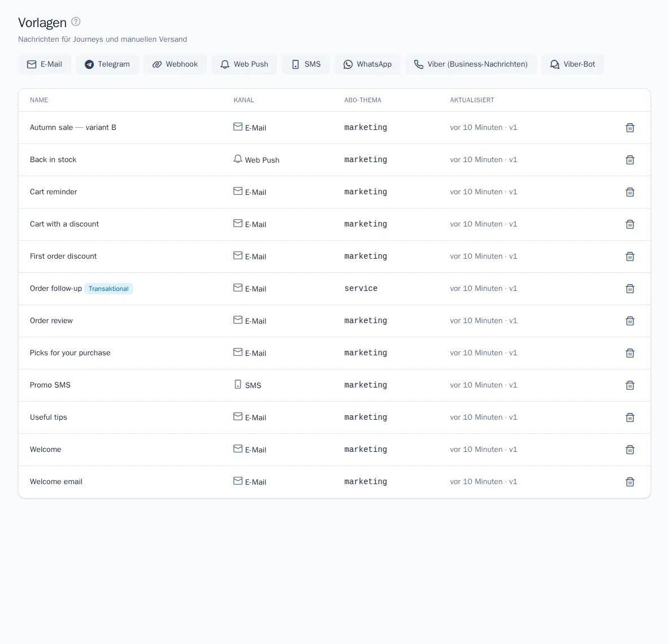
Task: Remove the Picks for your purchase template
Action: coord(630,353)
